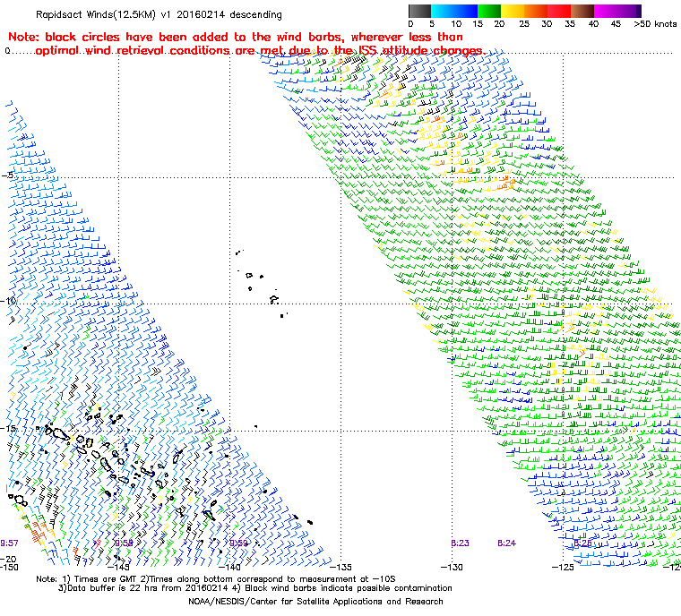This screenshot has width=681, height=616.
Task: Click the '25' label under the color legend
Action: [x=524, y=24]
